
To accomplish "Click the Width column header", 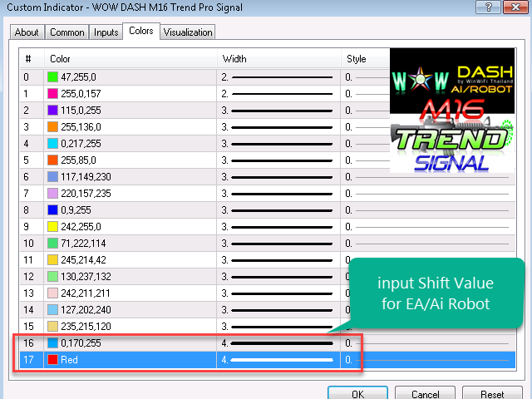I will pyautogui.click(x=278, y=59).
